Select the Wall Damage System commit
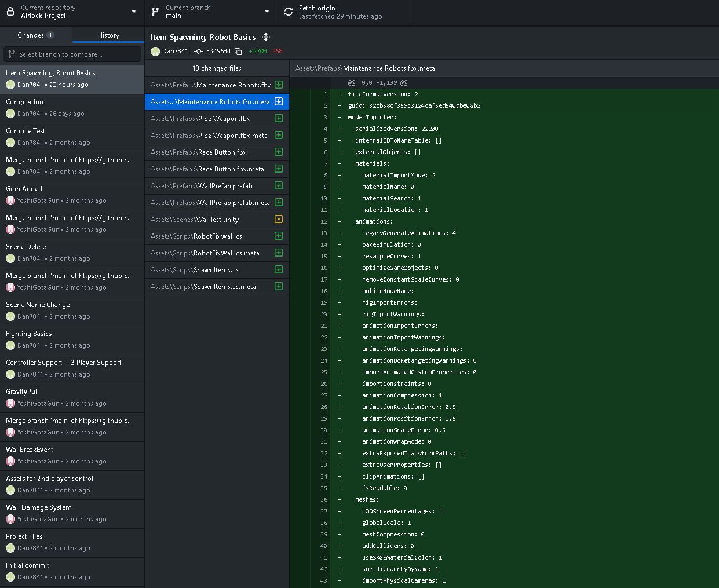The height and width of the screenshot is (588, 719). tap(72, 513)
